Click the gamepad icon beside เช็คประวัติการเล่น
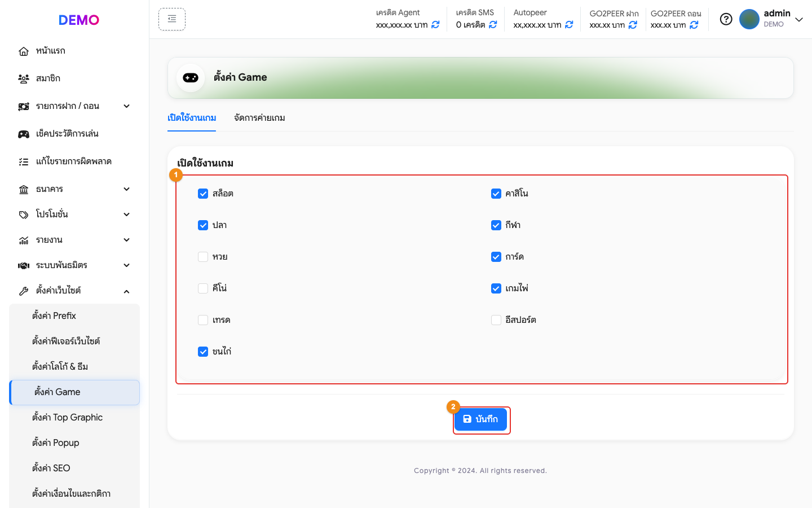 [x=24, y=134]
